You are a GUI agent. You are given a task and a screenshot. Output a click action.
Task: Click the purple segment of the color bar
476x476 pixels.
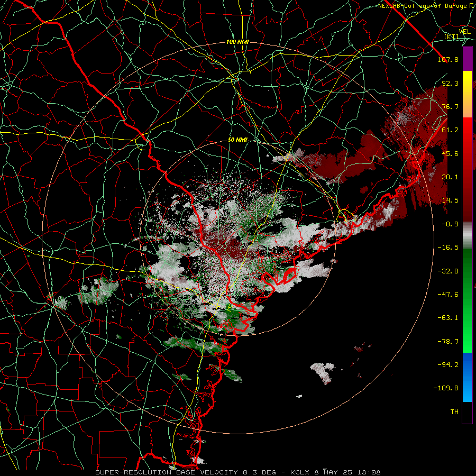[x=467, y=59]
